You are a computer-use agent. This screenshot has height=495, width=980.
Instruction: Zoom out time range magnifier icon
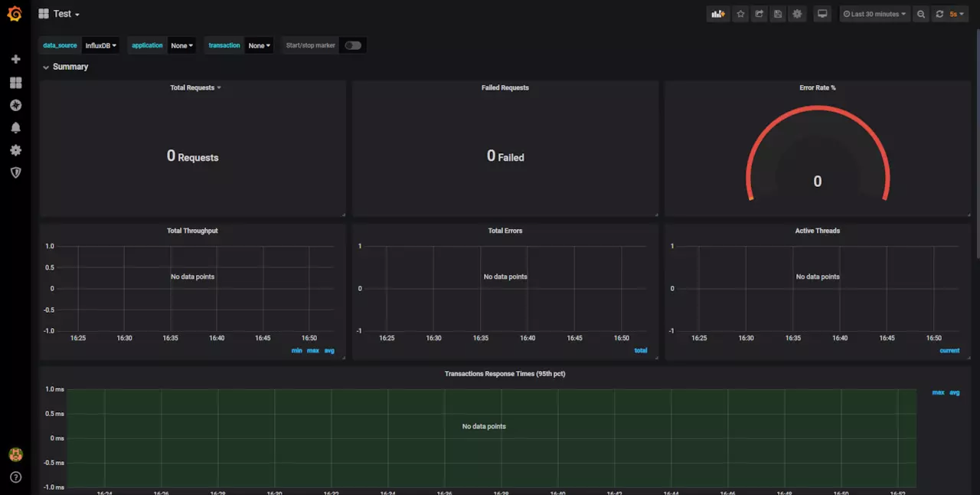tap(921, 14)
